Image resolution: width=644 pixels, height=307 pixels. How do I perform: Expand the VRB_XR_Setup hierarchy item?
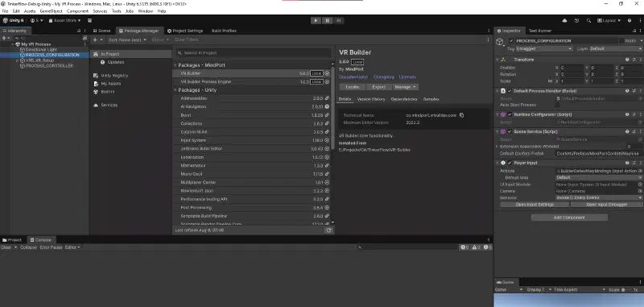[17, 60]
